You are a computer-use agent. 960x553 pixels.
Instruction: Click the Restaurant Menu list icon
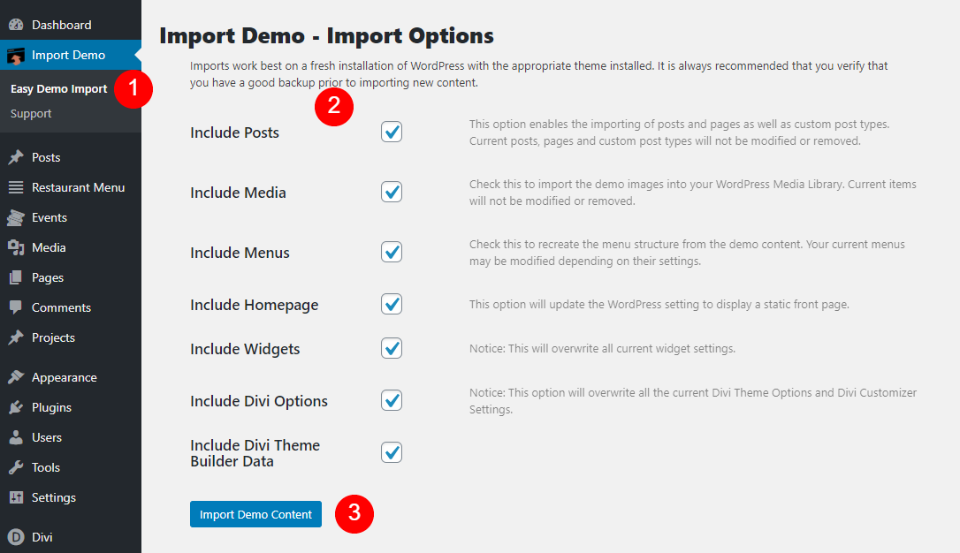[16, 188]
